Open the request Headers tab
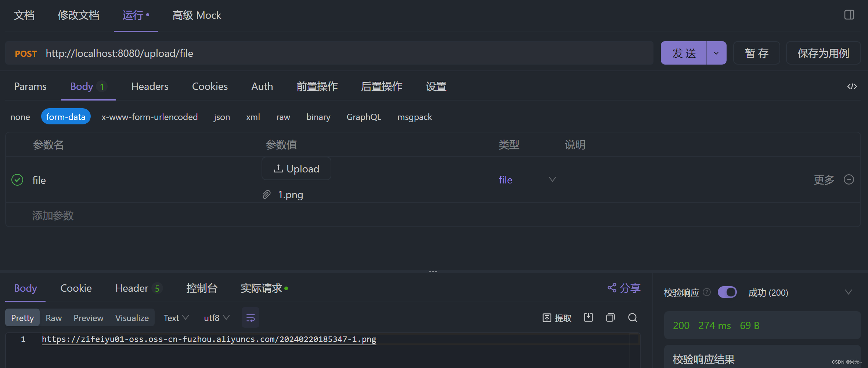Image resolution: width=868 pixels, height=368 pixels. tap(150, 86)
